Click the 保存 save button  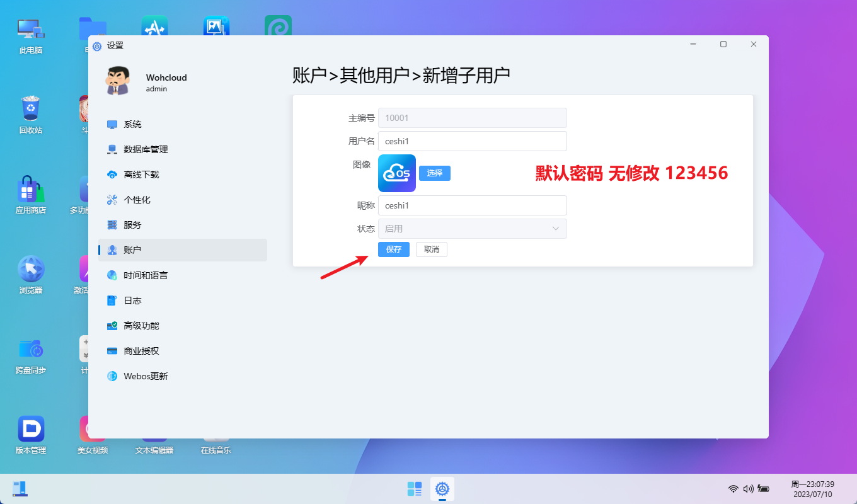[x=393, y=249]
